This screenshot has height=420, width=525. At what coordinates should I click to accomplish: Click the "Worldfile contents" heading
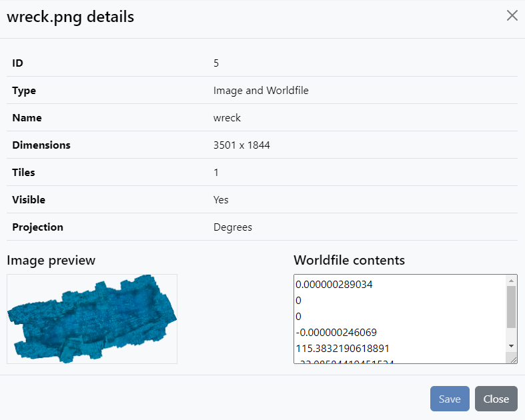[x=349, y=260]
